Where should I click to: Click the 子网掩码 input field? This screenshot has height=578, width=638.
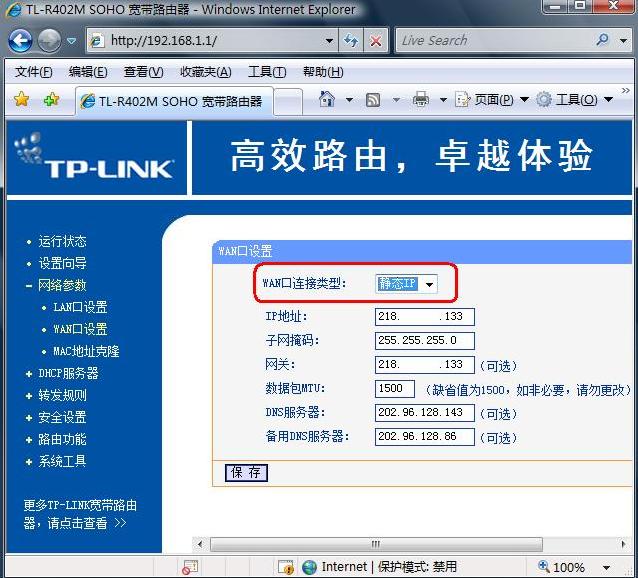pos(424,340)
